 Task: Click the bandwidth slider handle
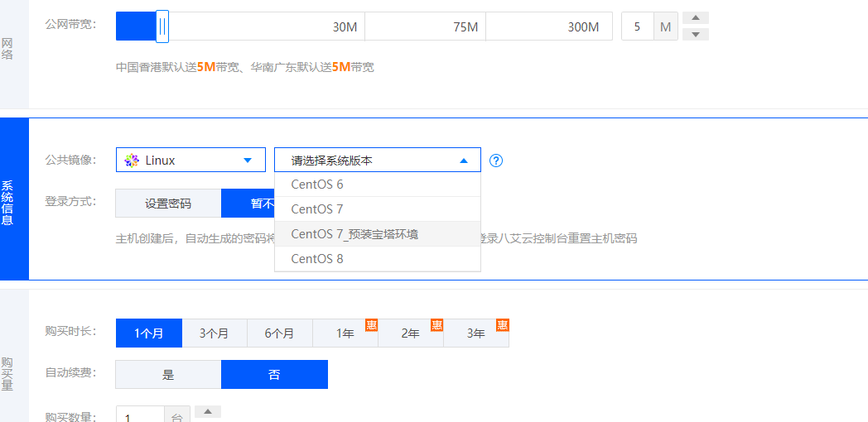click(x=162, y=26)
